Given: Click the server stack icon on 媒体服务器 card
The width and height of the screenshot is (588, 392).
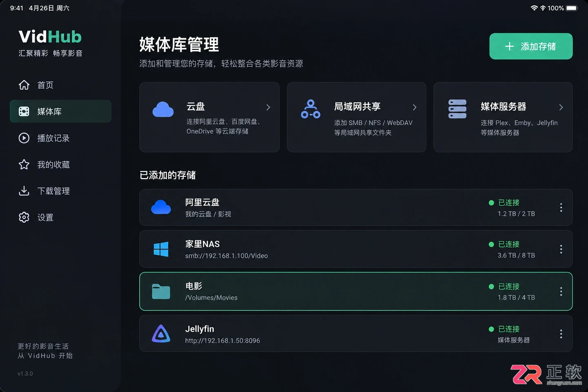Looking at the screenshot, I should click(457, 109).
